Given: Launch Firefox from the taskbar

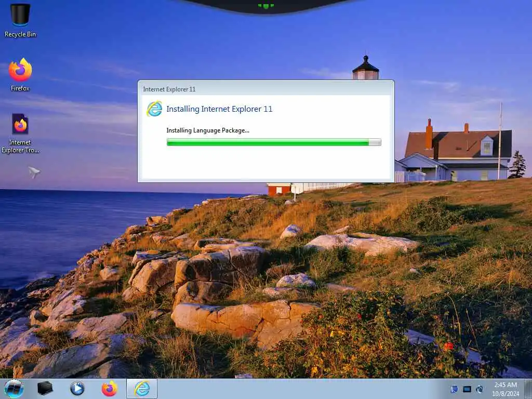Looking at the screenshot, I should click(109, 389).
